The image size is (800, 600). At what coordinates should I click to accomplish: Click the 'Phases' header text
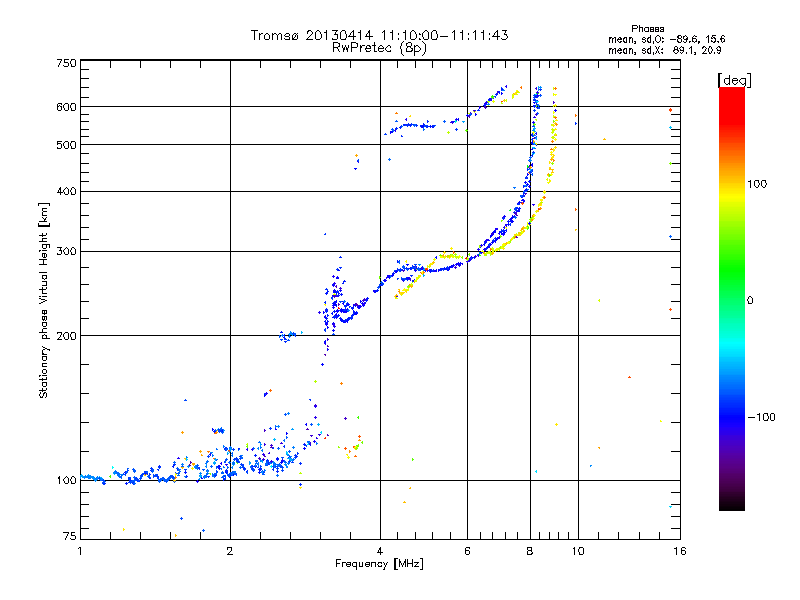click(x=647, y=29)
